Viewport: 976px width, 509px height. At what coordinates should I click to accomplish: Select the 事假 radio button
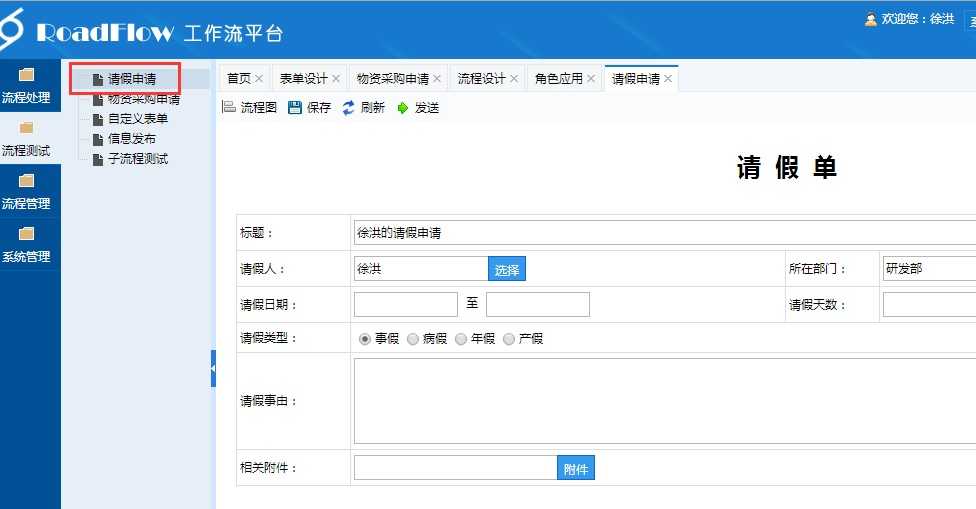pos(365,339)
